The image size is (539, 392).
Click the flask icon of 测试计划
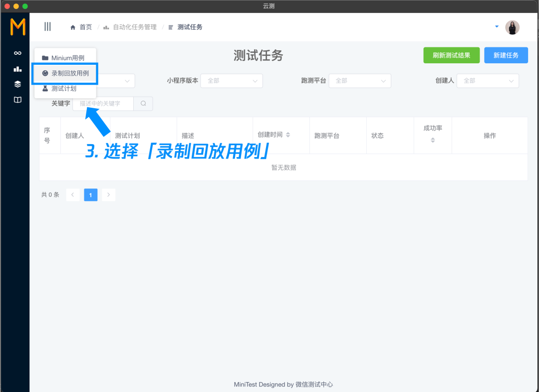click(45, 88)
